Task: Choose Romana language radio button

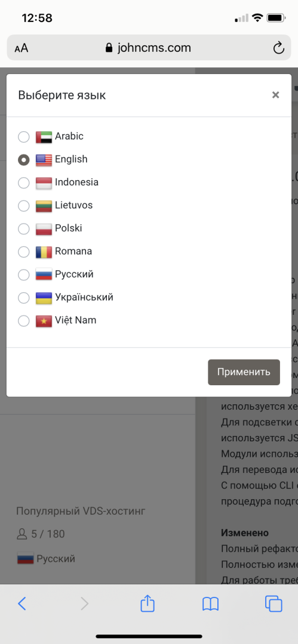Action: coord(24,252)
